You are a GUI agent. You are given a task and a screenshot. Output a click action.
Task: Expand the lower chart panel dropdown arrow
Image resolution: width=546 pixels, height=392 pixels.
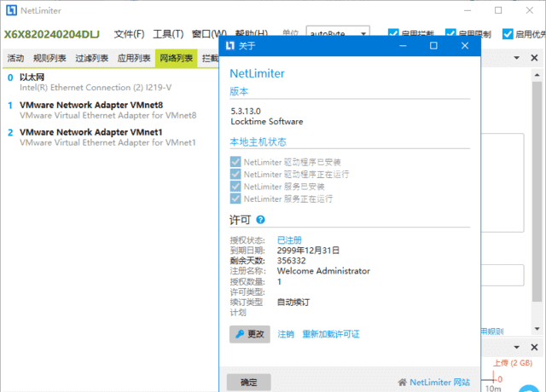[x=517, y=347]
